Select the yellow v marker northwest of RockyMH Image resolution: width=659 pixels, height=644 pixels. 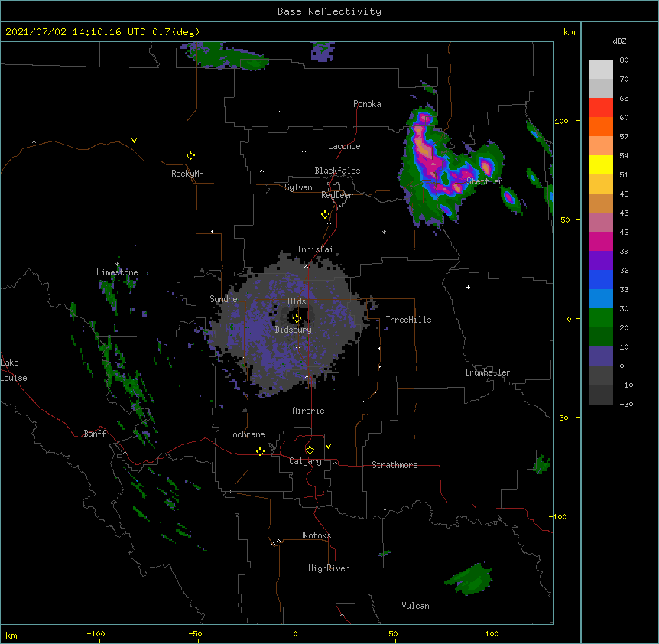point(134,141)
